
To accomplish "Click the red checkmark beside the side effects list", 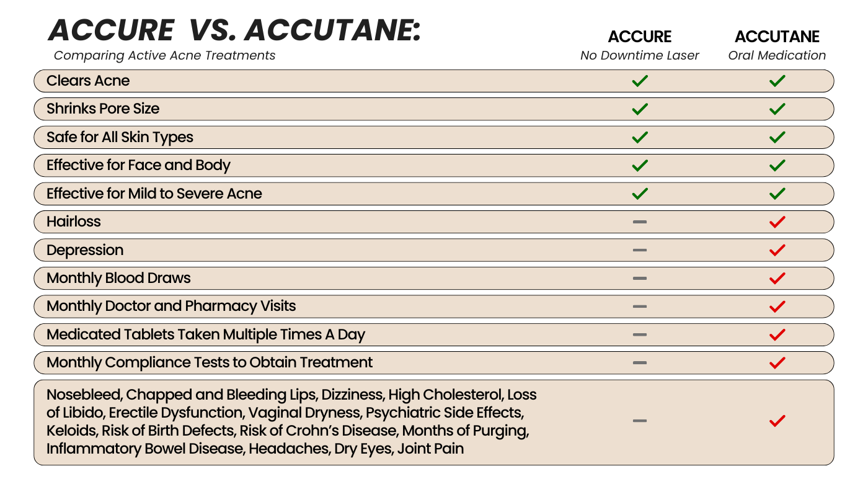I will pos(777,421).
